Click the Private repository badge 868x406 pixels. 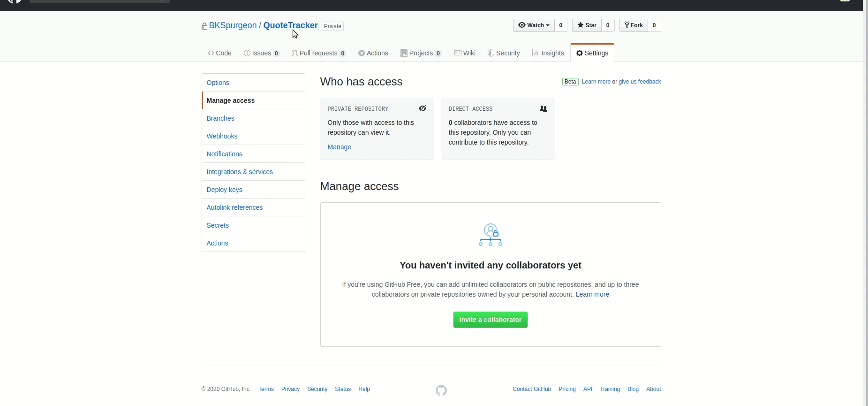click(x=332, y=26)
